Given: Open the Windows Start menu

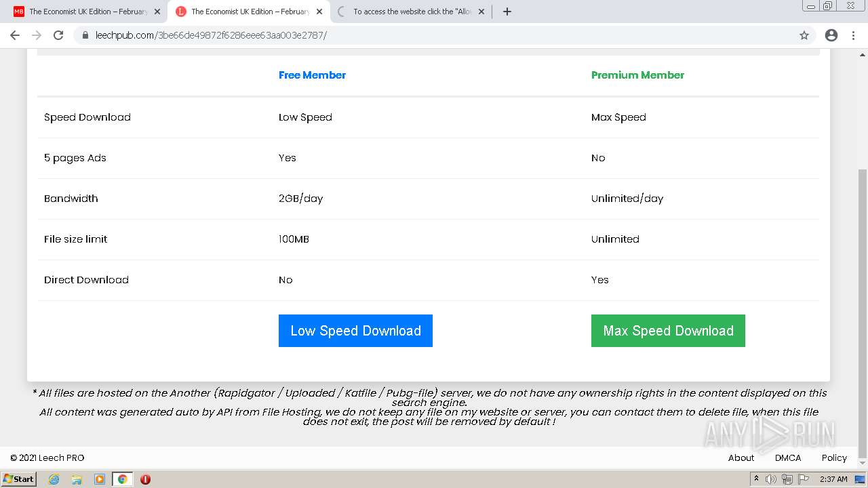Looking at the screenshot, I should coord(18,479).
